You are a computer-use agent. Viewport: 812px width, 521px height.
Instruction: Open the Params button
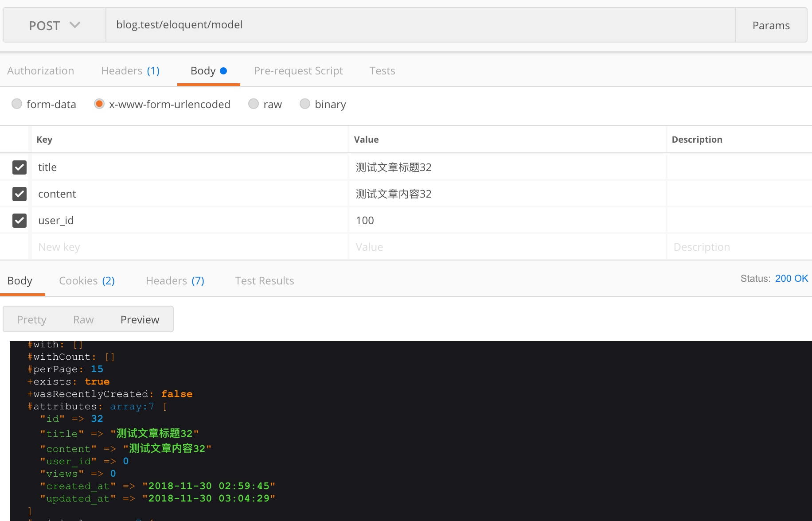771,25
